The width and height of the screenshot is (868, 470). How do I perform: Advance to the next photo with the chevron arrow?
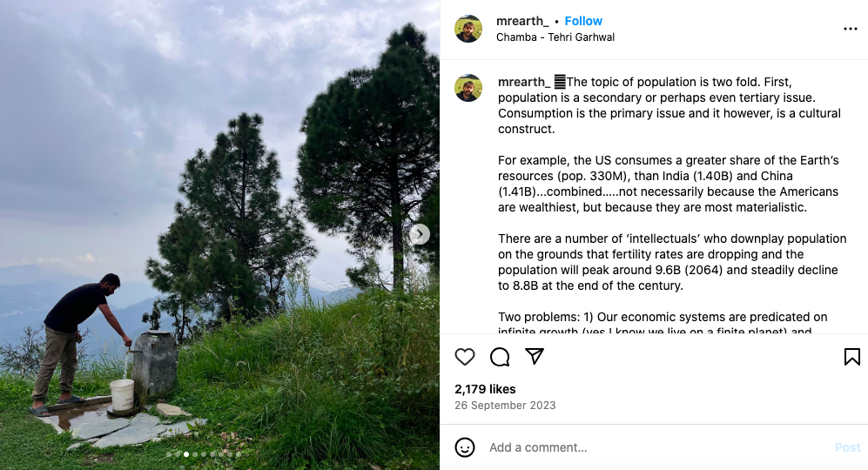420,234
